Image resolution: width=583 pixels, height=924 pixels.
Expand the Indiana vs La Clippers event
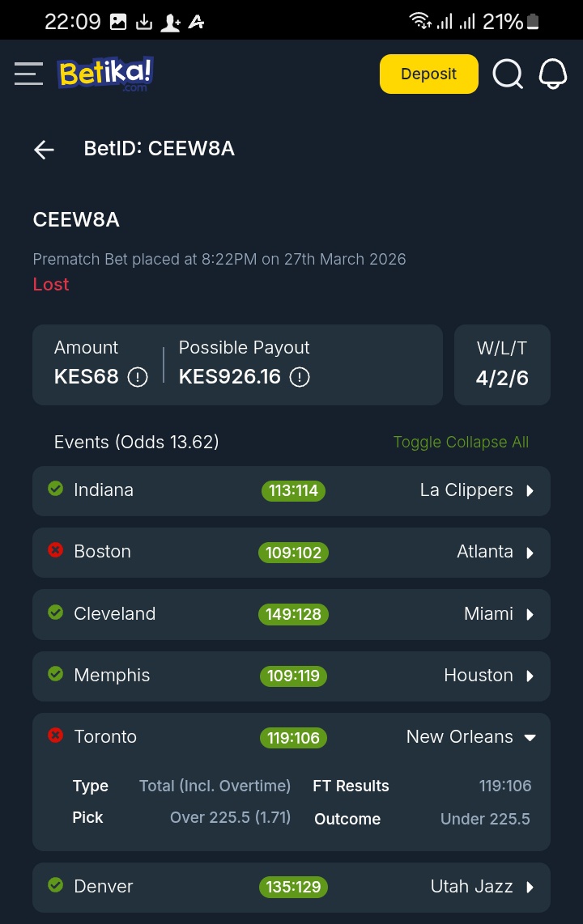(530, 490)
